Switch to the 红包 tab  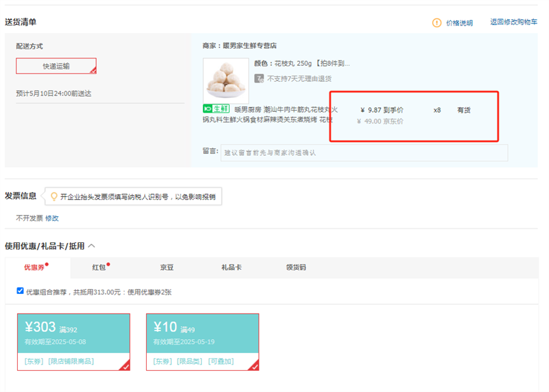click(100, 268)
